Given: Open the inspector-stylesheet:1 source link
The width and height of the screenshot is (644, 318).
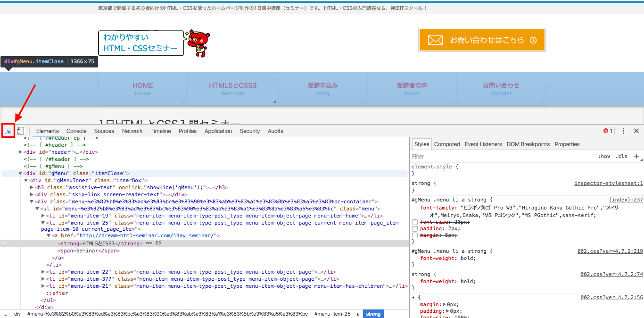Looking at the screenshot, I should pos(609,183).
